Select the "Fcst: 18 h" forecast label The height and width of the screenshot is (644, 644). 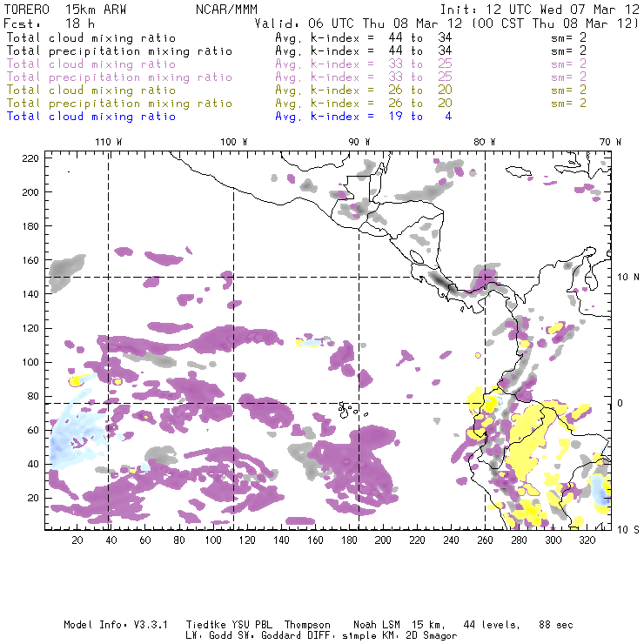[x=50, y=23]
